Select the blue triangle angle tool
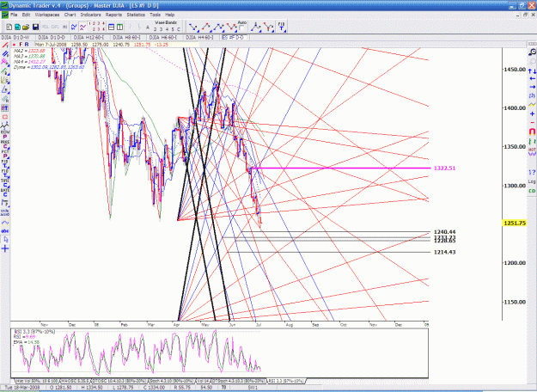Screen dimensions: 537x392 coord(5,89)
